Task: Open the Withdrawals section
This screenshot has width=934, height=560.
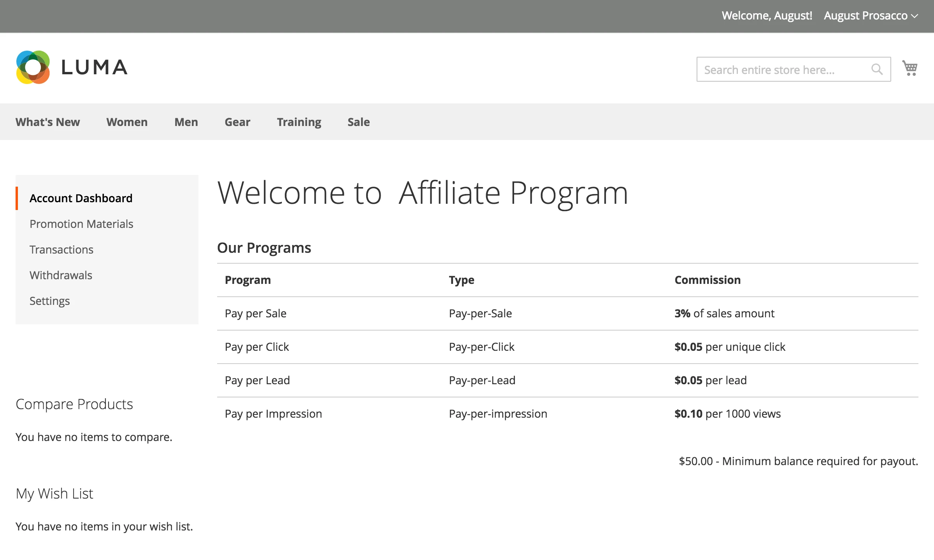Action: point(61,275)
